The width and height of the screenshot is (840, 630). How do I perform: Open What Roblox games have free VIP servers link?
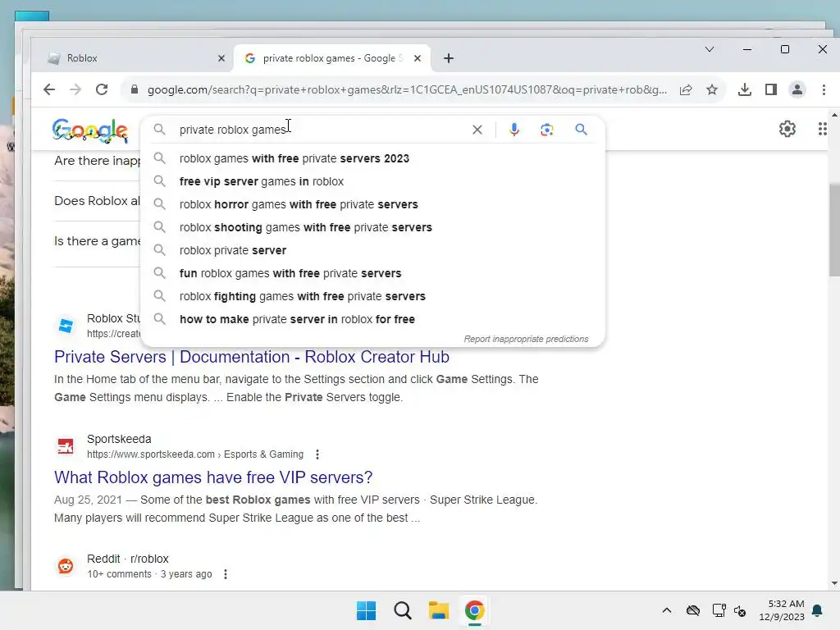(213, 477)
